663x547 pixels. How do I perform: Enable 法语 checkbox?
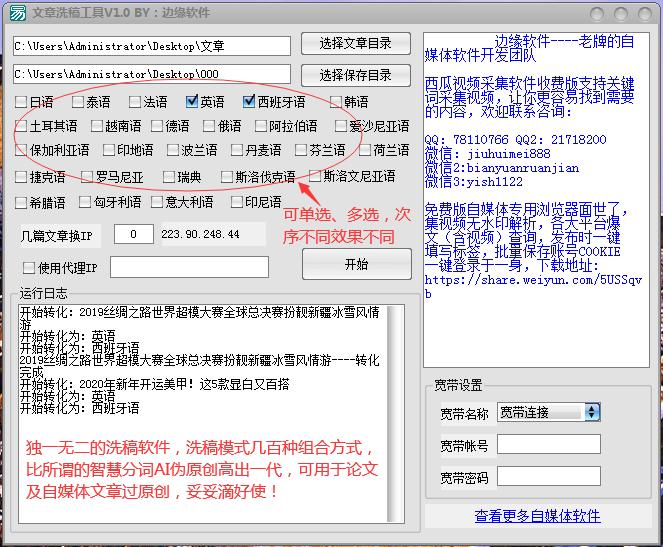[x=135, y=102]
